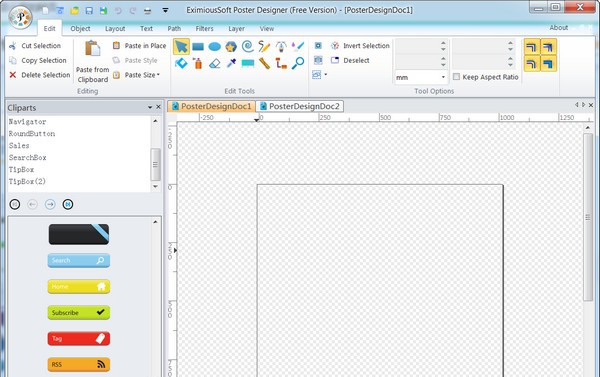Select the orange RSS button clipart
Image resolution: width=600 pixels, height=377 pixels.
[79, 364]
